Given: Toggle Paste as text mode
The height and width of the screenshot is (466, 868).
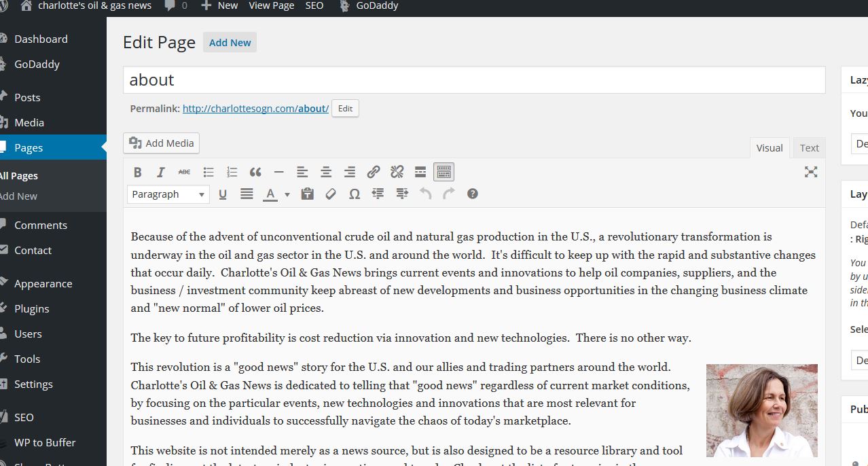Looking at the screenshot, I should coord(307,194).
